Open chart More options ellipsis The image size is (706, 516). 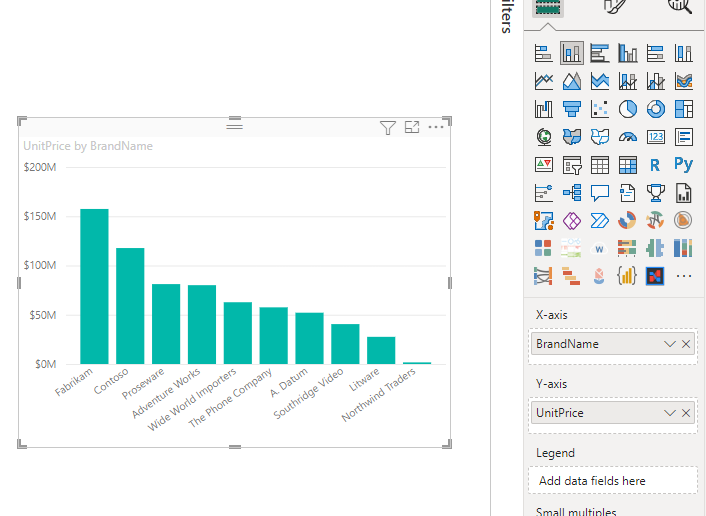pos(436,127)
